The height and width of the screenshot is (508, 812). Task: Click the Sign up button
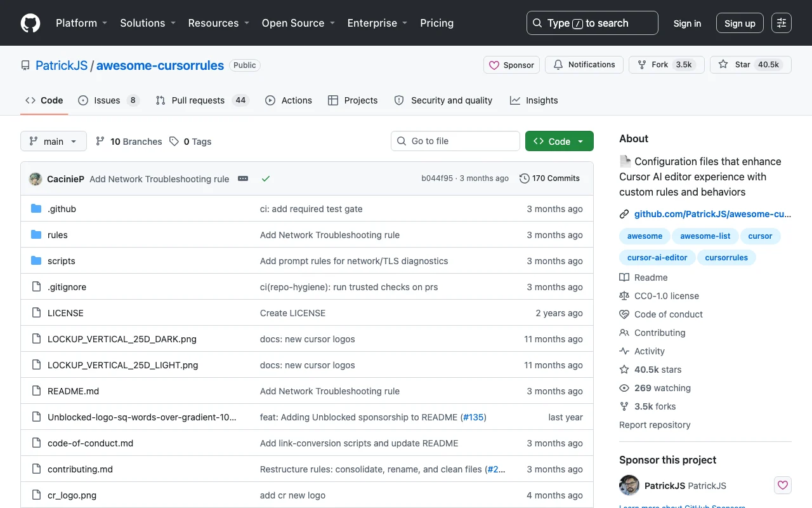click(740, 23)
